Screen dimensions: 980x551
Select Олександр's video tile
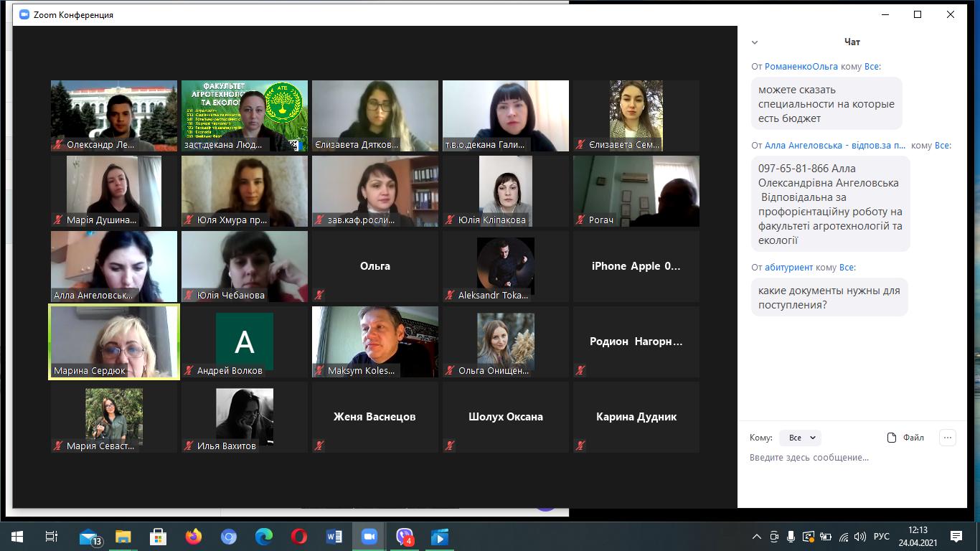tap(114, 116)
